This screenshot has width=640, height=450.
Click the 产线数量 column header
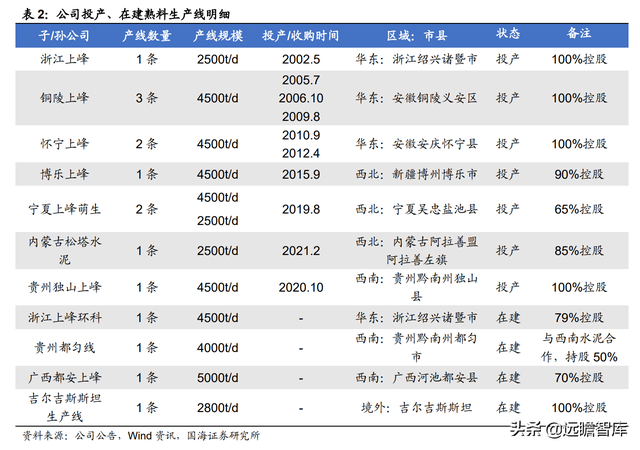click(x=147, y=36)
